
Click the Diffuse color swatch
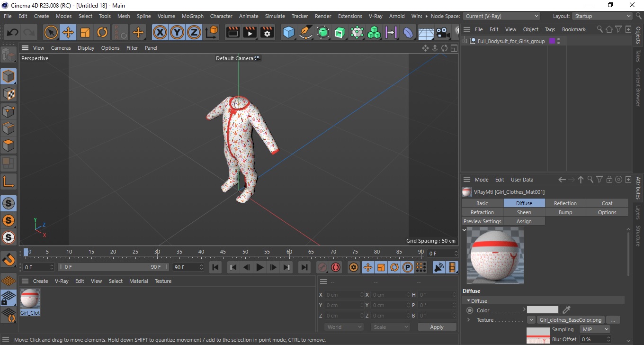(x=543, y=310)
